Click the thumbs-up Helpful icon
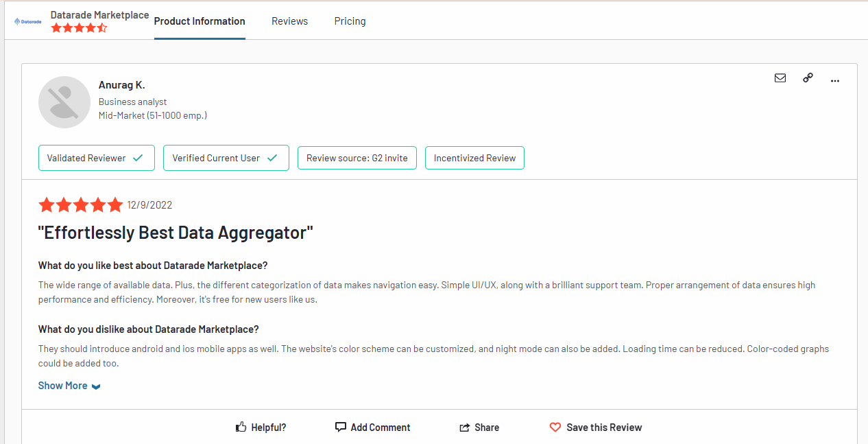The width and height of the screenshot is (868, 444). tap(241, 427)
